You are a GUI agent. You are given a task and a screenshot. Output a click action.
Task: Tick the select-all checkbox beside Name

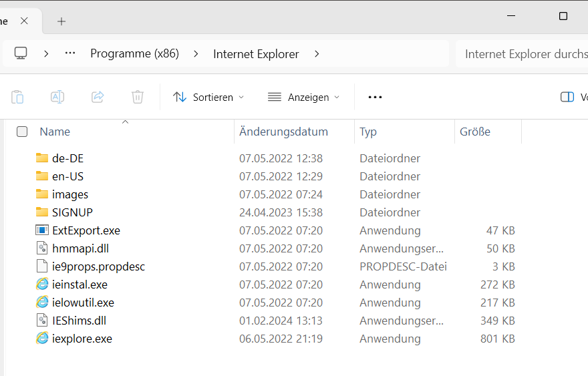[x=22, y=132]
